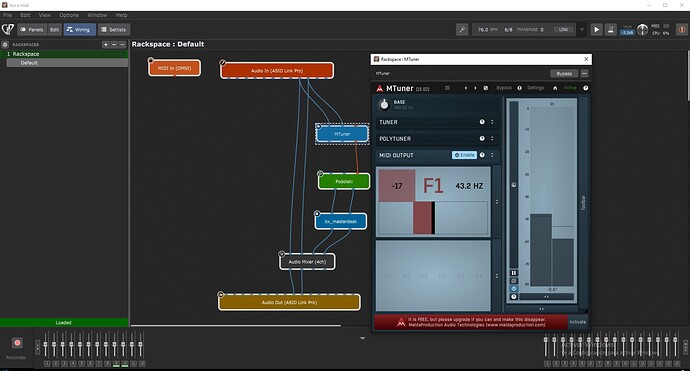This screenshot has width=690, height=371.
Task: Select next preset arrow in MTuner
Action: [475, 88]
